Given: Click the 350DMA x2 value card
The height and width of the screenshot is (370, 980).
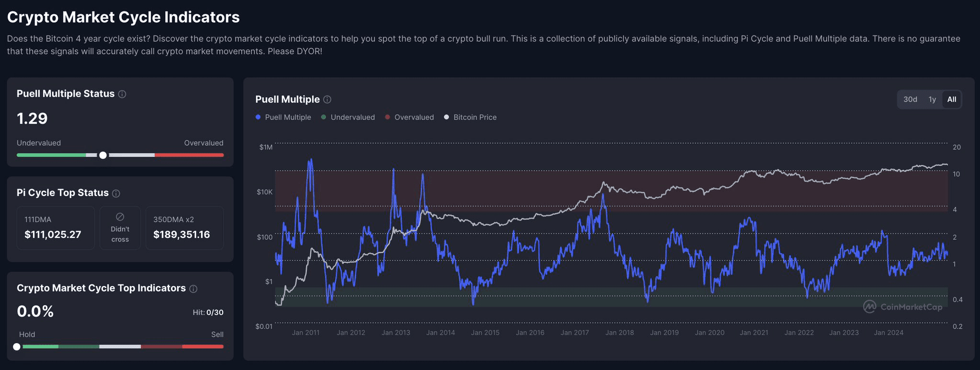Looking at the screenshot, I should (x=184, y=228).
